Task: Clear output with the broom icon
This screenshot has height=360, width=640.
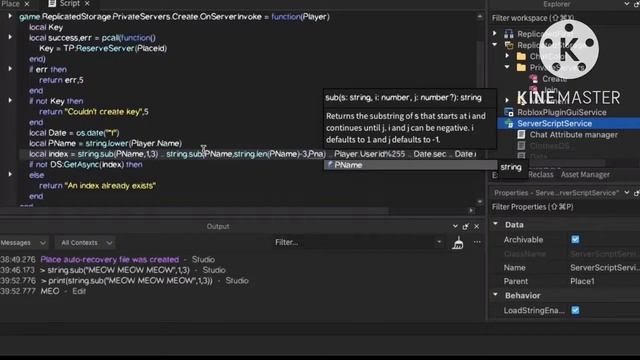Action: (458, 243)
